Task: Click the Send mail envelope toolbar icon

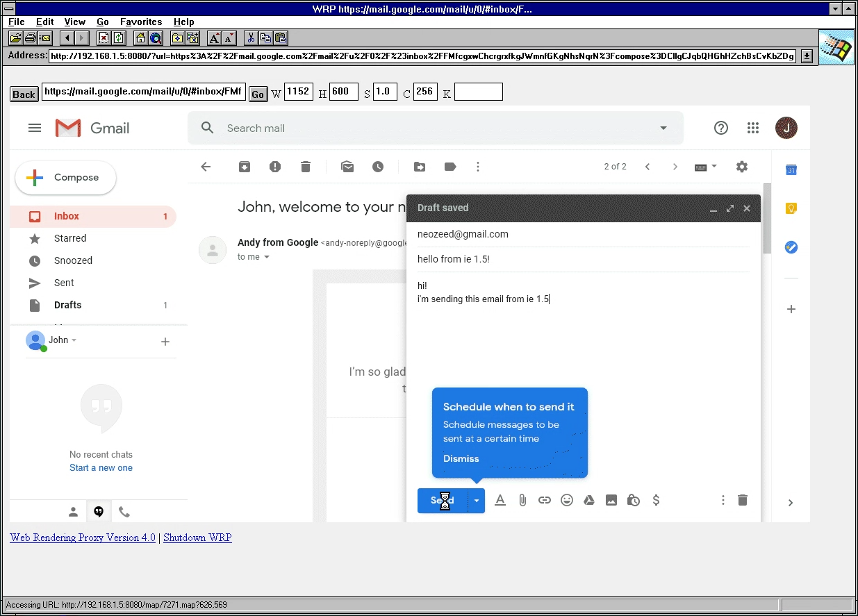Action: click(45, 38)
